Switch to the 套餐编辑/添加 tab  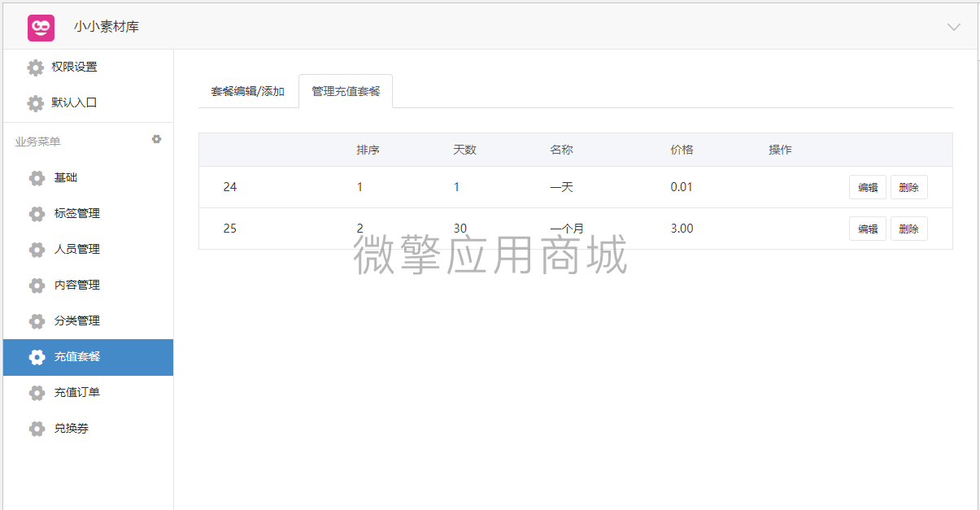pyautogui.click(x=249, y=92)
